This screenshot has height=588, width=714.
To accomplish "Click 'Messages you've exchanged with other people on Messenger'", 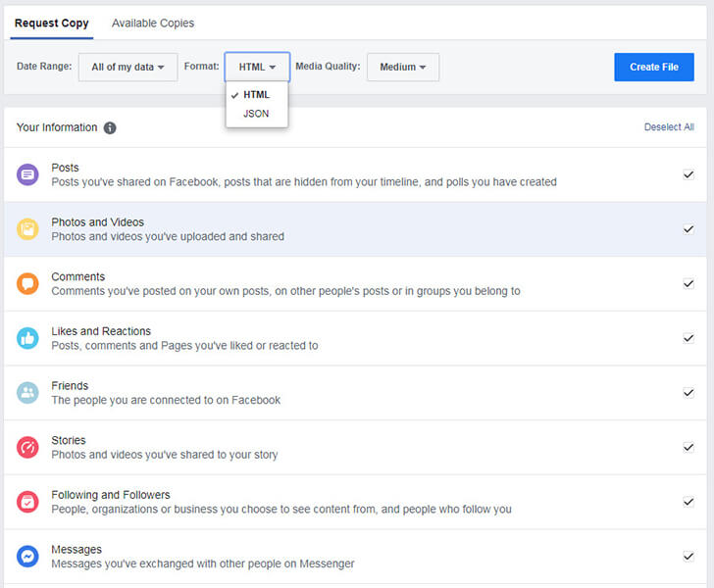I will (203, 563).
